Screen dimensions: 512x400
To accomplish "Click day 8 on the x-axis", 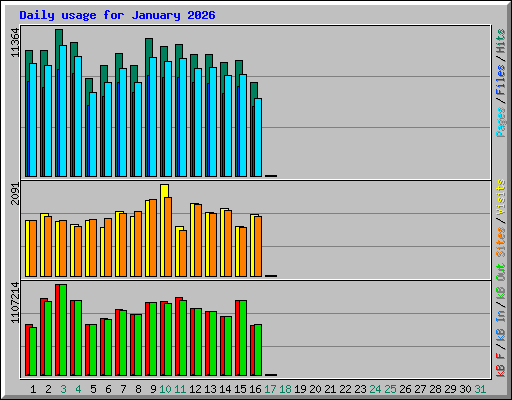I will pyautogui.click(x=138, y=389).
